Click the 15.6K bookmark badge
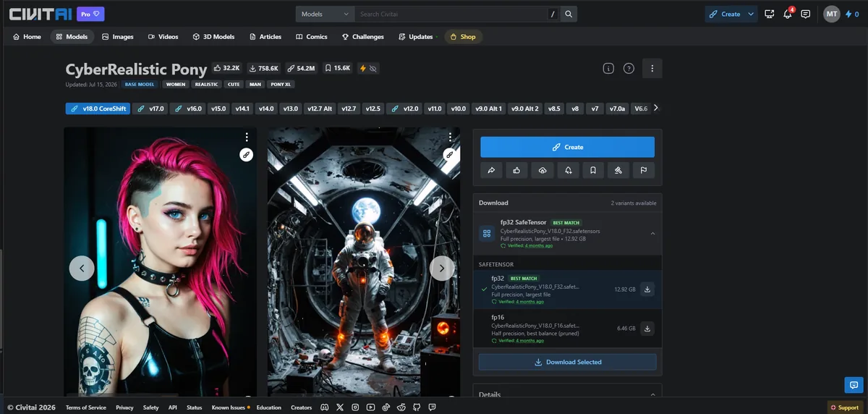The image size is (868, 414). (338, 68)
